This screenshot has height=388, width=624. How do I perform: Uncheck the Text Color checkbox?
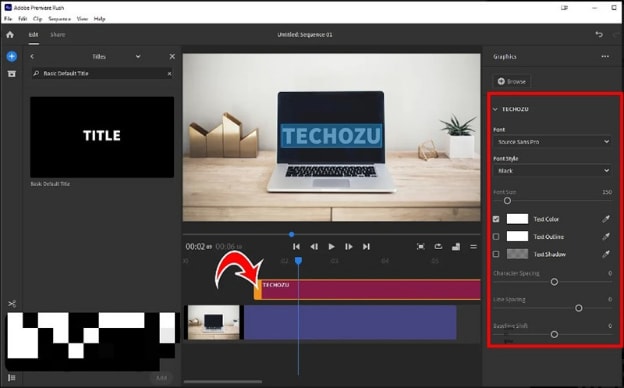click(x=496, y=219)
